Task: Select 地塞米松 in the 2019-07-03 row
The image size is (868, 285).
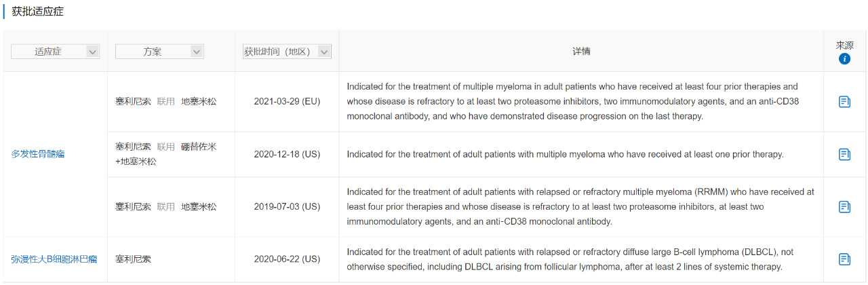Action: point(199,207)
